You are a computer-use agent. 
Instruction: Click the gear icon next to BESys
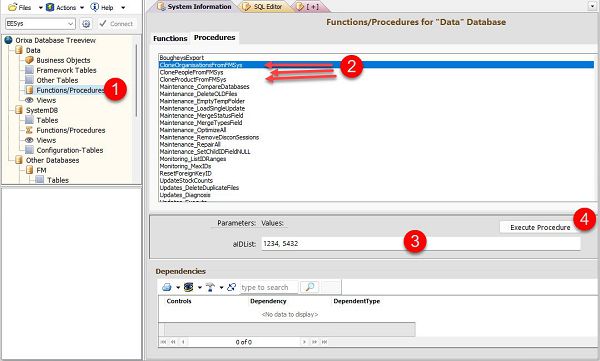[86, 24]
